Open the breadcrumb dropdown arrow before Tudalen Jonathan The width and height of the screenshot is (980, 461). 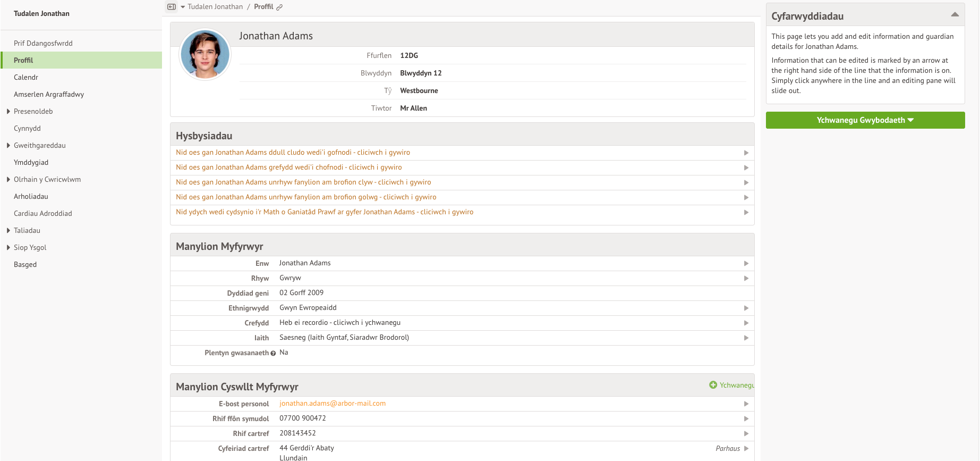pos(183,7)
